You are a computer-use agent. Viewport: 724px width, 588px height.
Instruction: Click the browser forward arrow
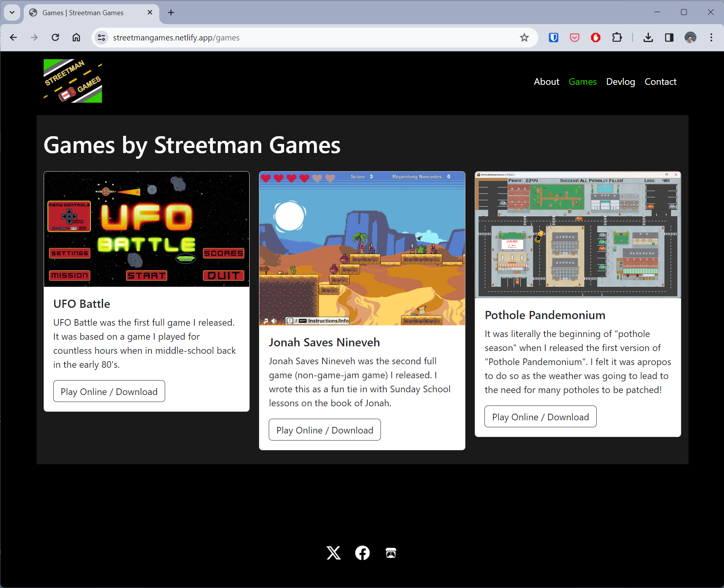tap(34, 37)
